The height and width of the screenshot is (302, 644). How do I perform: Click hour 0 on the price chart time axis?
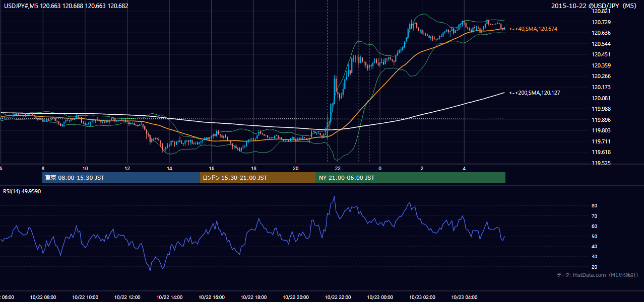(380, 168)
